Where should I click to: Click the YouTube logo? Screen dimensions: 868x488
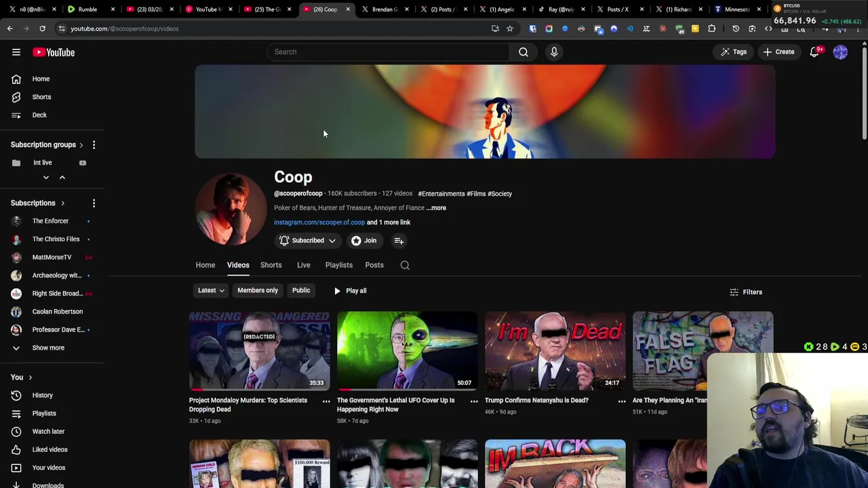tap(54, 52)
